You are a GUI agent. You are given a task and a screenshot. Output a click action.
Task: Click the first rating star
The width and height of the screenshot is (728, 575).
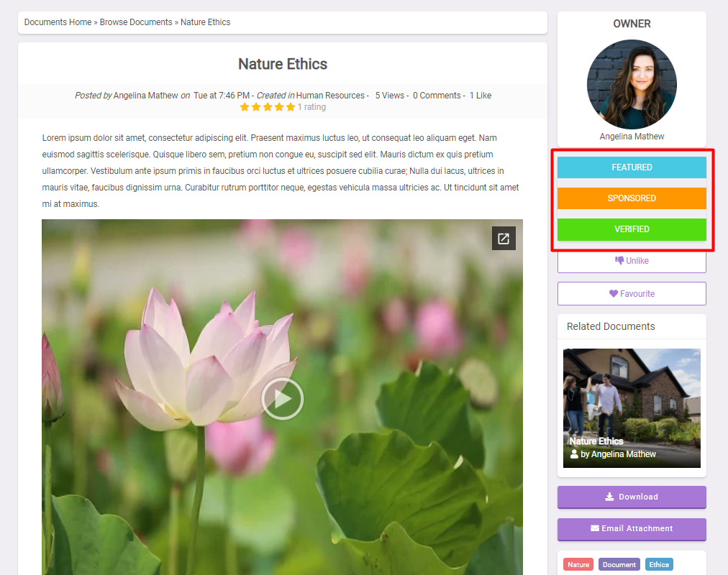[x=245, y=107]
